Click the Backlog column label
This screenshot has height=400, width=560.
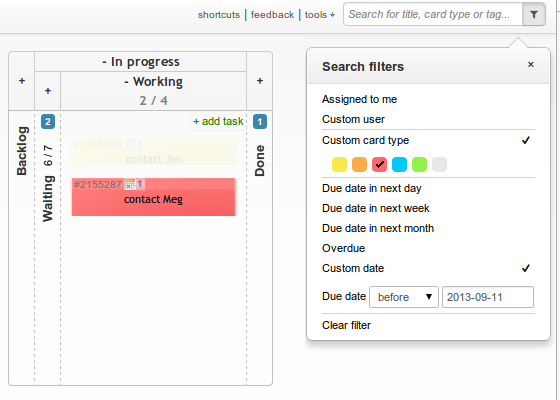(x=22, y=151)
